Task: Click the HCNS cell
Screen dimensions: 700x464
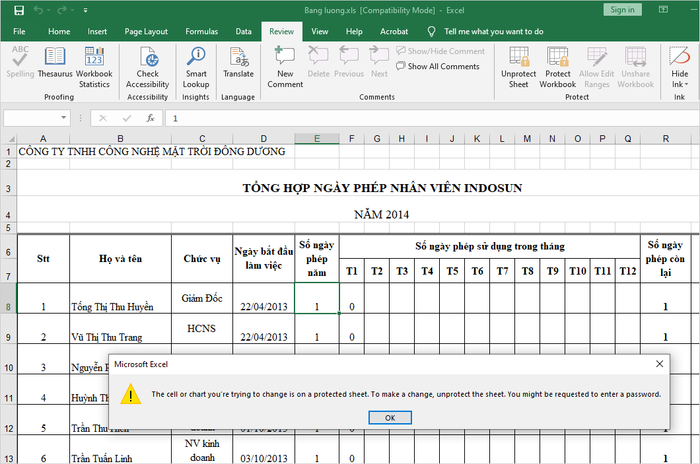Action: [202, 329]
